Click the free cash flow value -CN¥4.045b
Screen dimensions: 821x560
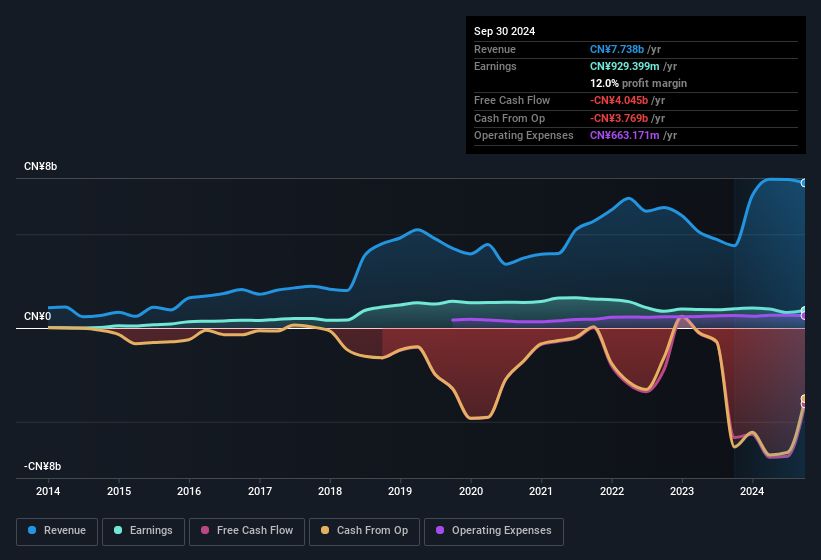(x=619, y=100)
